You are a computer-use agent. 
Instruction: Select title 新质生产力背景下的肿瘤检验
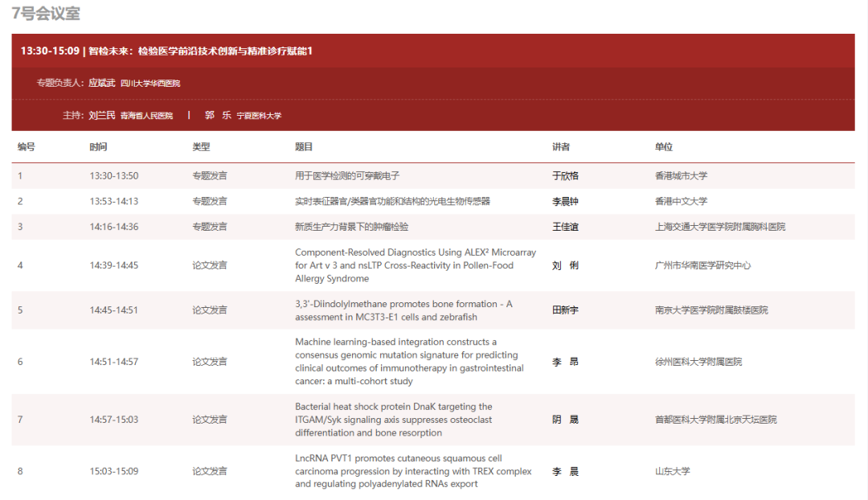[x=351, y=227]
